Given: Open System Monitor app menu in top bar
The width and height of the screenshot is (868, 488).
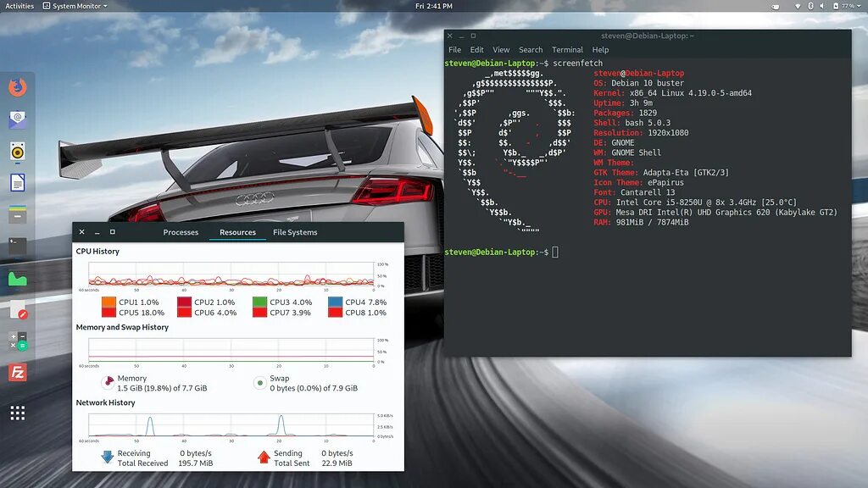Looking at the screenshot, I should pos(75,6).
